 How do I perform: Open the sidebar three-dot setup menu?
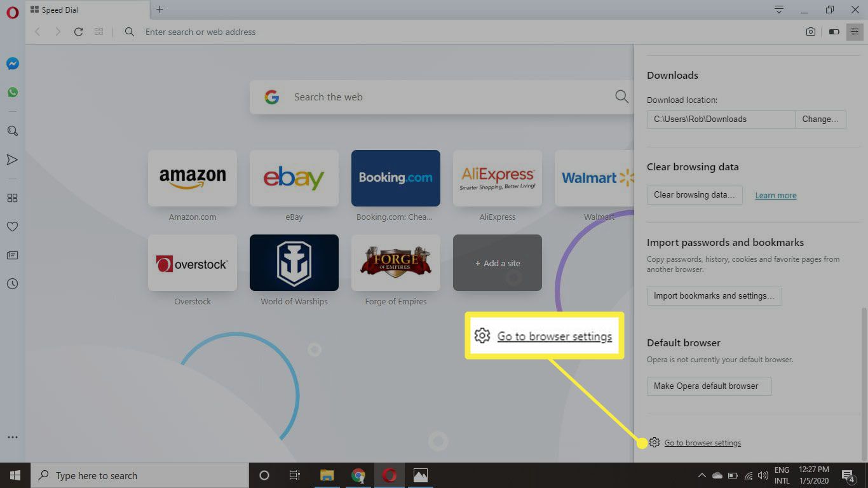(12, 437)
